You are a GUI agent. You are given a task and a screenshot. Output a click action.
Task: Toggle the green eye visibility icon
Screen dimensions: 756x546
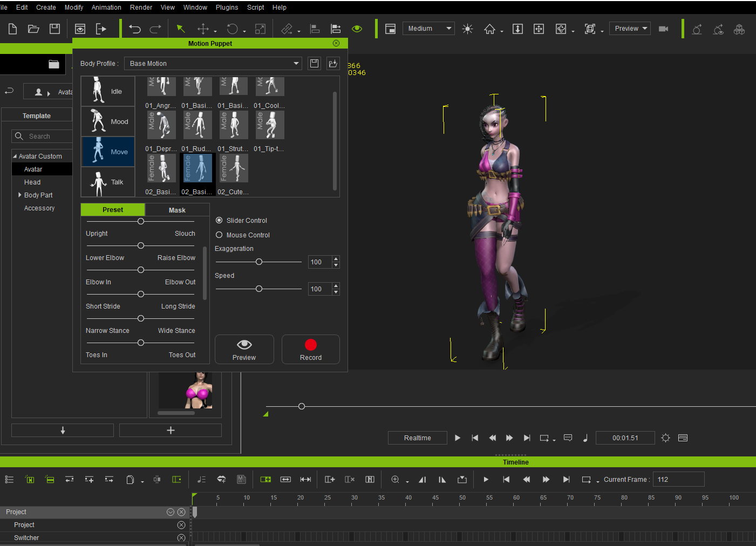pos(357,29)
